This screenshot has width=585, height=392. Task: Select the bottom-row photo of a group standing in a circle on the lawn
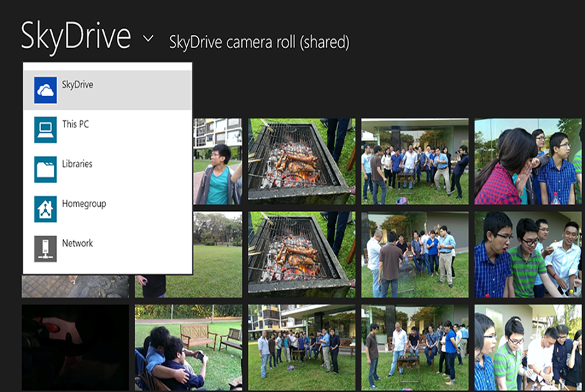tap(302, 348)
